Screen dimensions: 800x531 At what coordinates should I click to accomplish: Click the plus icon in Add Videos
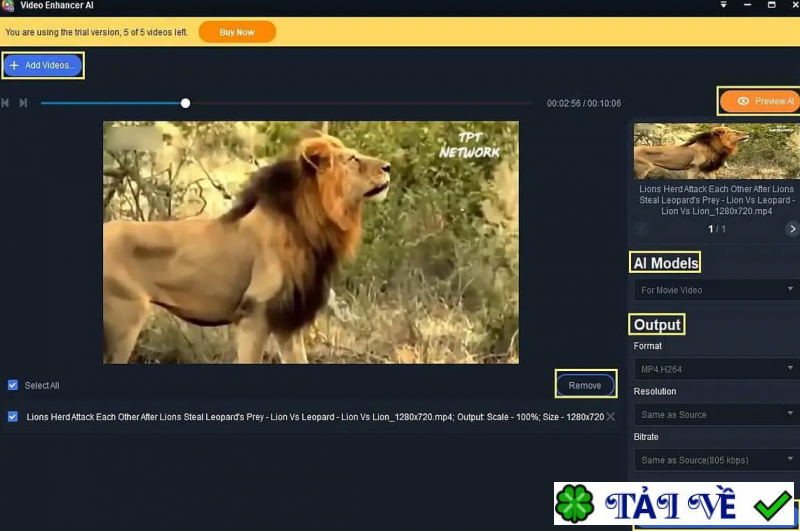click(14, 65)
